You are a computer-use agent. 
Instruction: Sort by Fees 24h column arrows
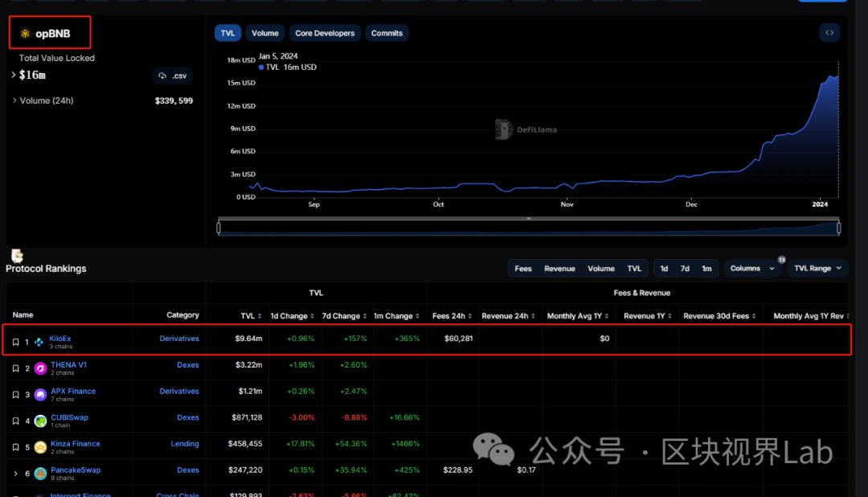[470, 316]
